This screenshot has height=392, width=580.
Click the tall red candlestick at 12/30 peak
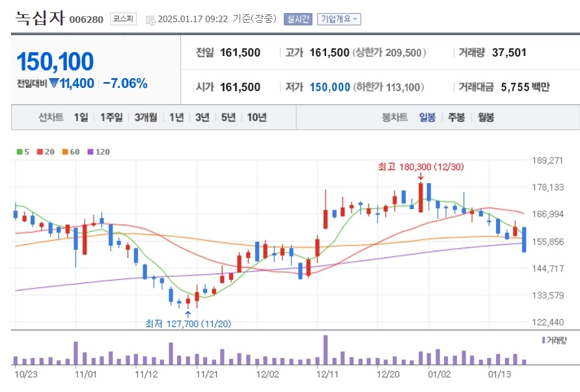pyautogui.click(x=421, y=198)
